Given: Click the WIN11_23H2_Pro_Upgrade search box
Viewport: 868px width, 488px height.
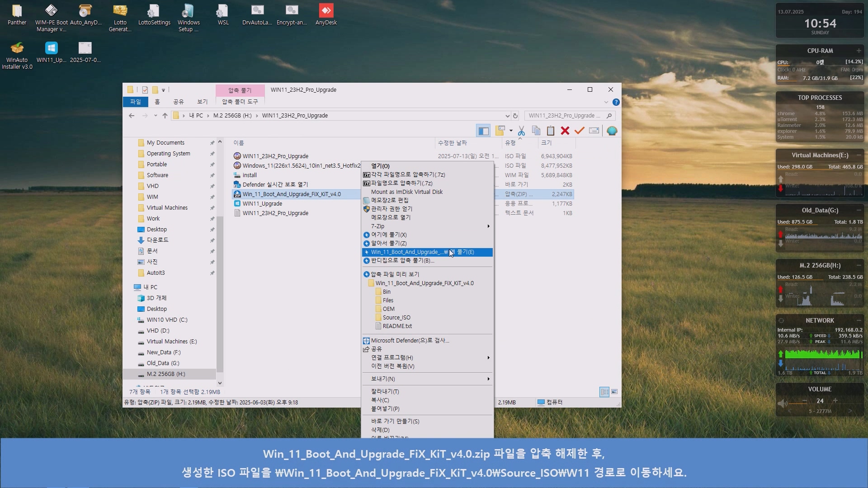Looking at the screenshot, I should pos(565,116).
